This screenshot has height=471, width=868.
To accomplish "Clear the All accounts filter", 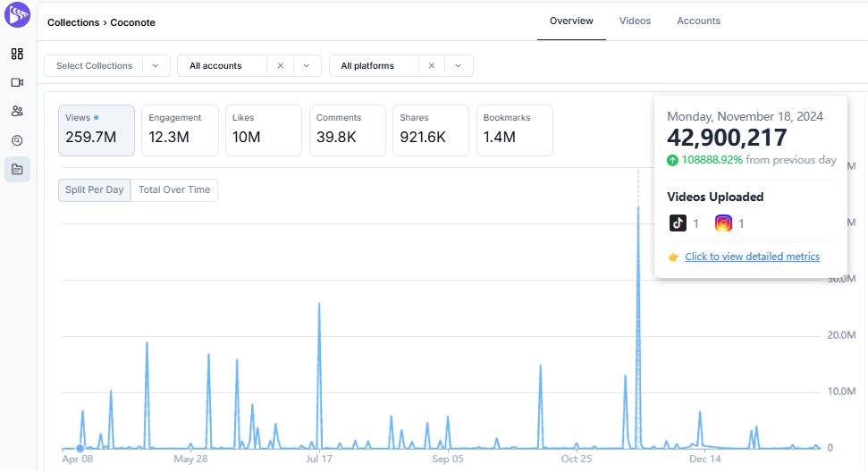I will 280,66.
